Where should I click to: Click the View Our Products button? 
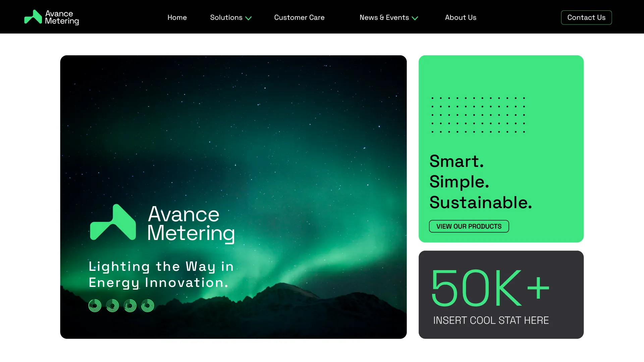pos(469,226)
